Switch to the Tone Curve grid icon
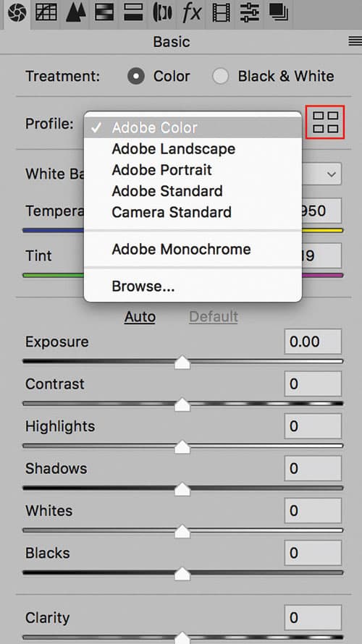The width and height of the screenshot is (362, 644). coord(46,13)
